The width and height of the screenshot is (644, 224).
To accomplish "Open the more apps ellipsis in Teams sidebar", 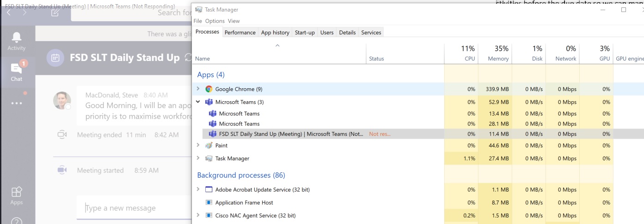I will (x=17, y=103).
